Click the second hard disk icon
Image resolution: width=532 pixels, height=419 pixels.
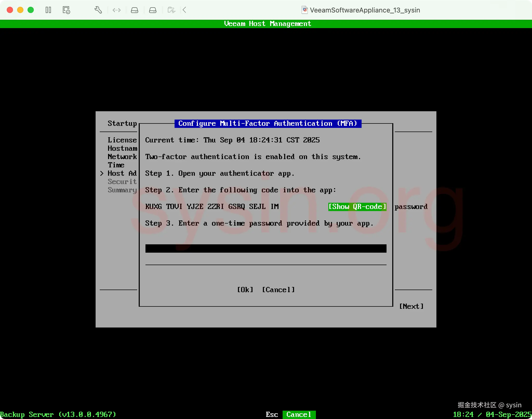tap(153, 10)
